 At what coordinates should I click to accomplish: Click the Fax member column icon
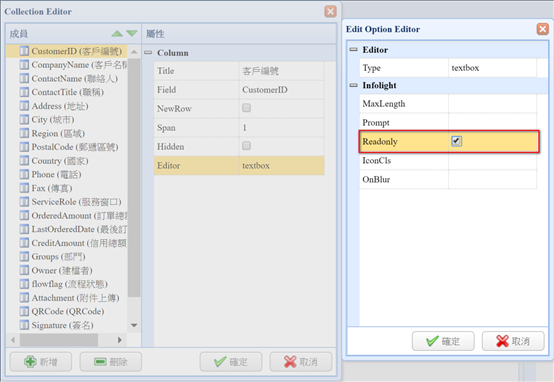[24, 188]
